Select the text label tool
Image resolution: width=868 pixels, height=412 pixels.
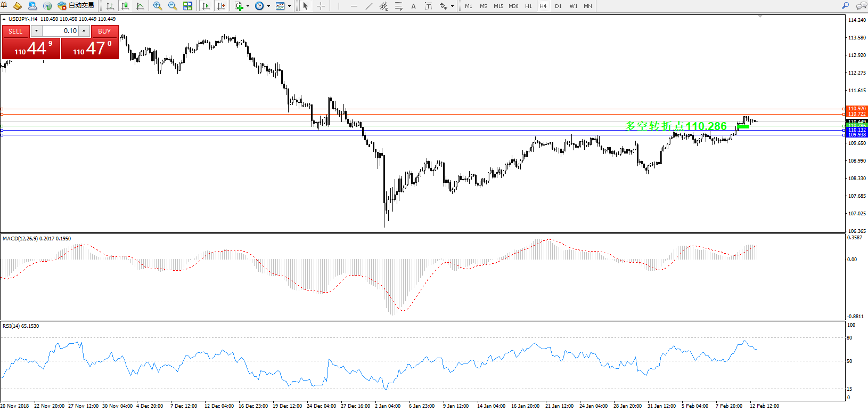tap(428, 6)
